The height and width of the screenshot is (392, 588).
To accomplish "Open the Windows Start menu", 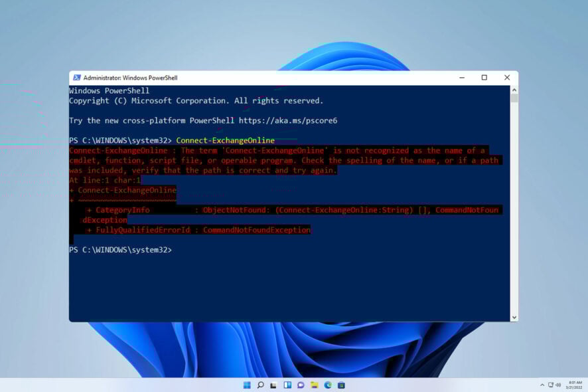I will (247, 385).
